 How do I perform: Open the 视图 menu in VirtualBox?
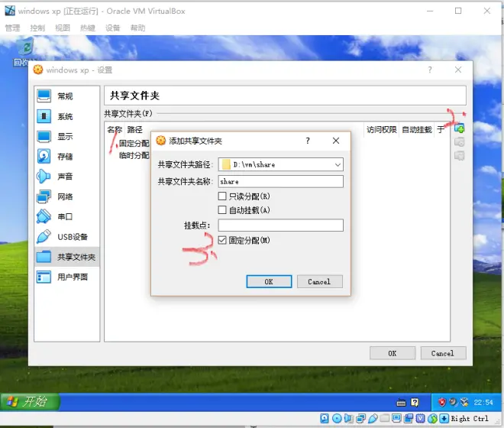click(63, 28)
